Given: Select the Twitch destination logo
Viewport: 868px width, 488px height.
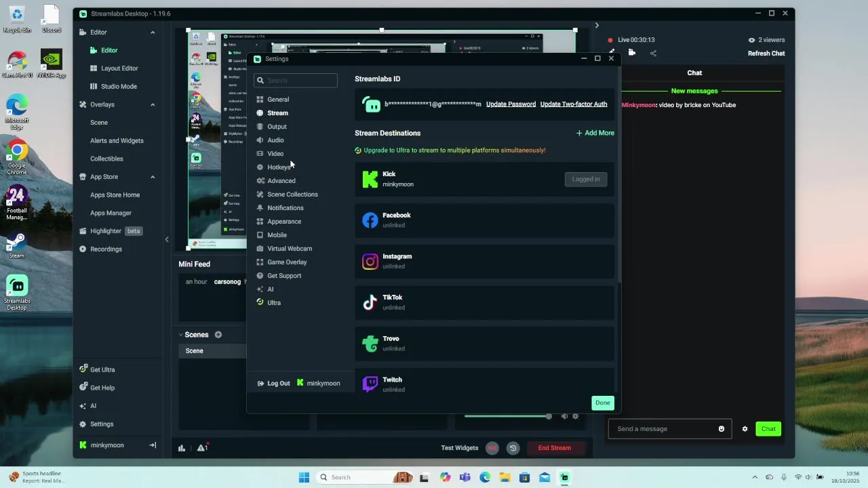Looking at the screenshot, I should click(370, 384).
